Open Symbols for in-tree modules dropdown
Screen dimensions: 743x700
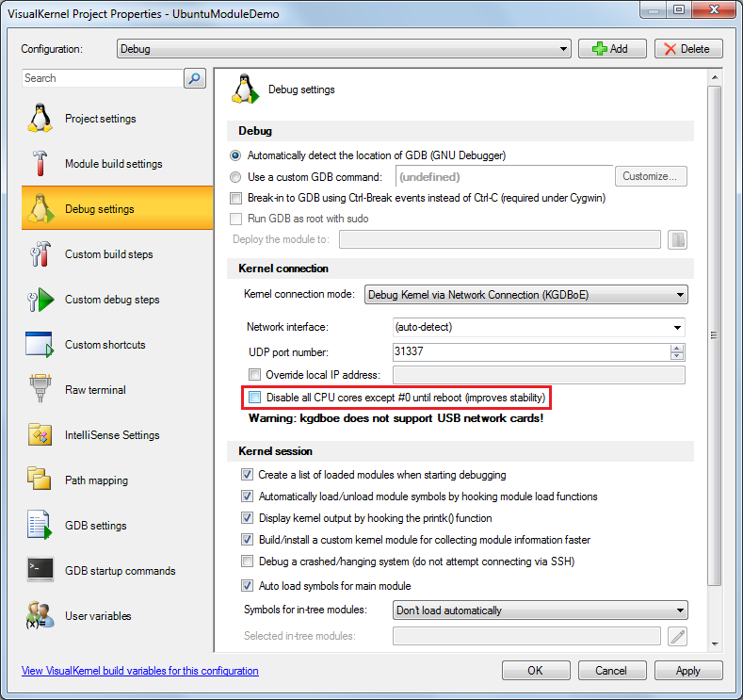(541, 610)
